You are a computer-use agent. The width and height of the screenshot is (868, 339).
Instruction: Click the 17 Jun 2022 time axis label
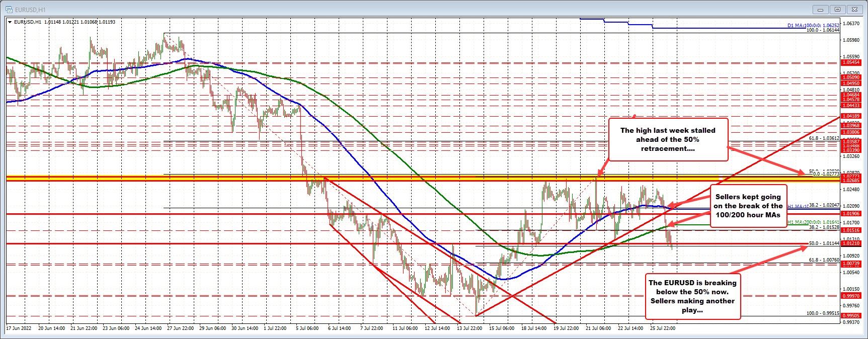pos(19,328)
